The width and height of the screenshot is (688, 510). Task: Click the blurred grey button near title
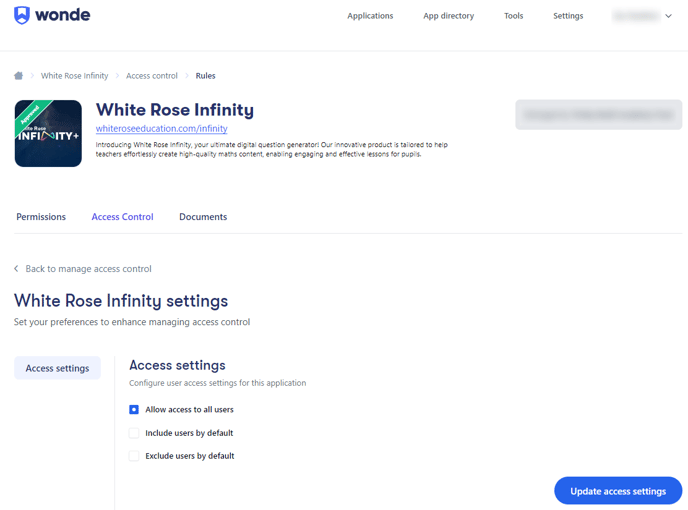click(x=598, y=115)
